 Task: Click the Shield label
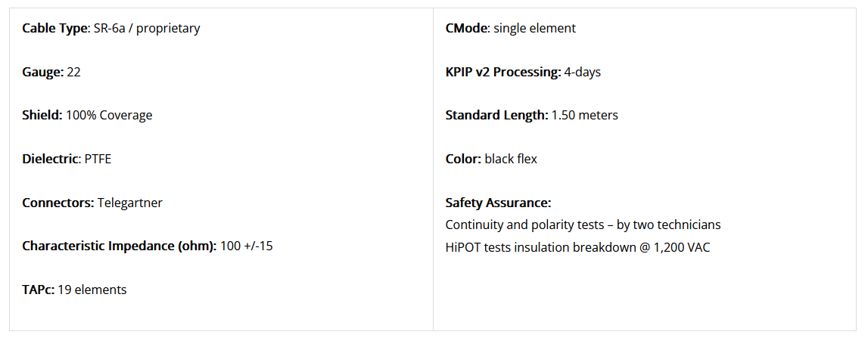42,115
